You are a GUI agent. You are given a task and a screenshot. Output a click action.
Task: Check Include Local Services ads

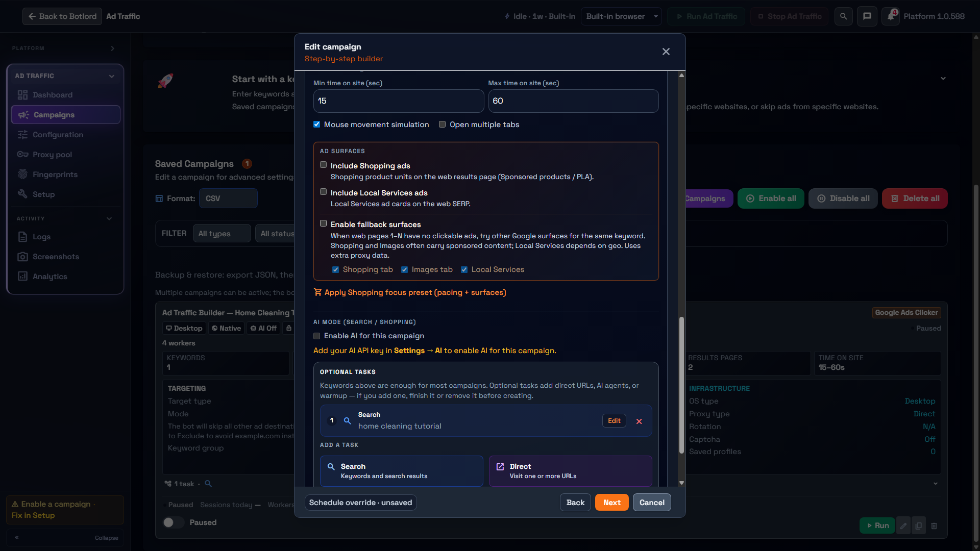pyautogui.click(x=324, y=192)
